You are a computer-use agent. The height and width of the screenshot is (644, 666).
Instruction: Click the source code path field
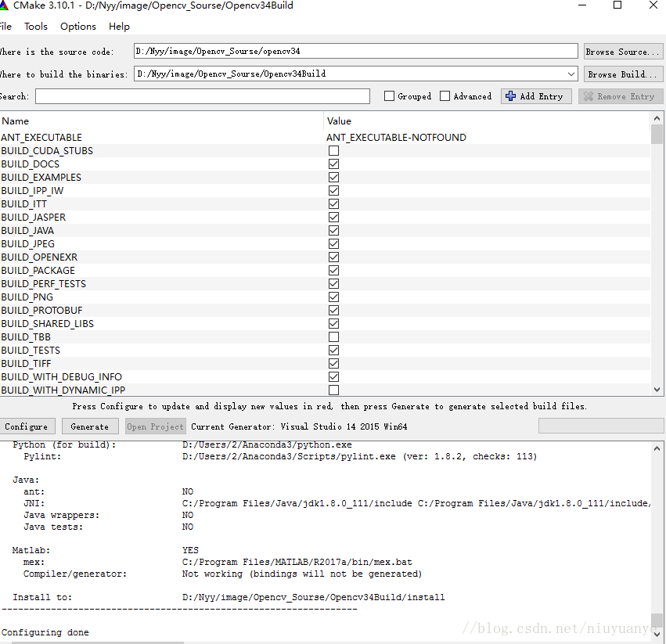[355, 51]
